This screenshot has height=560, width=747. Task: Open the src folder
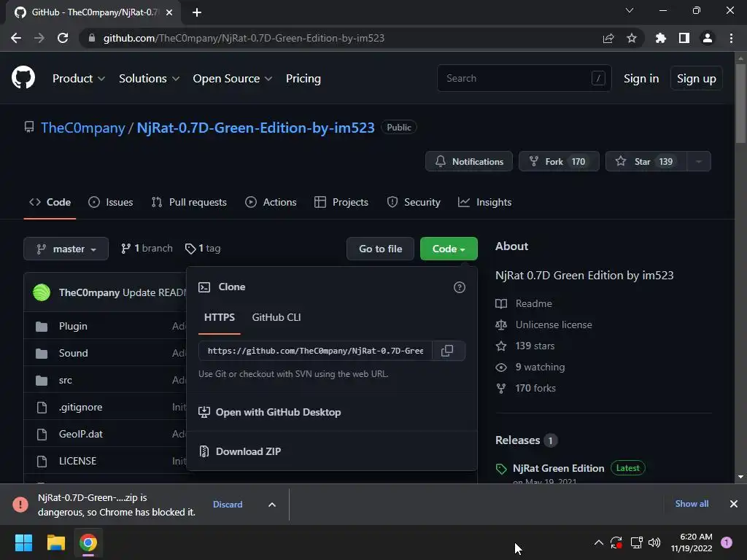[x=65, y=381]
